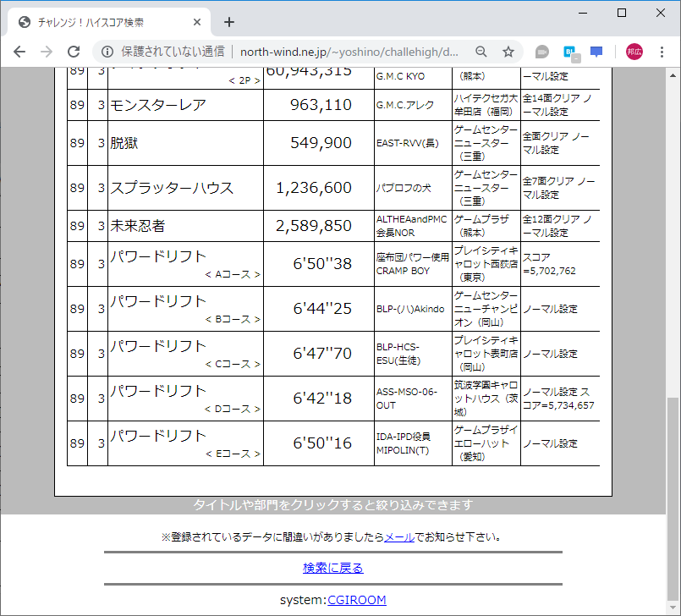681x616 pixels.
Task: Open the CGIROOM link
Action: (x=356, y=600)
